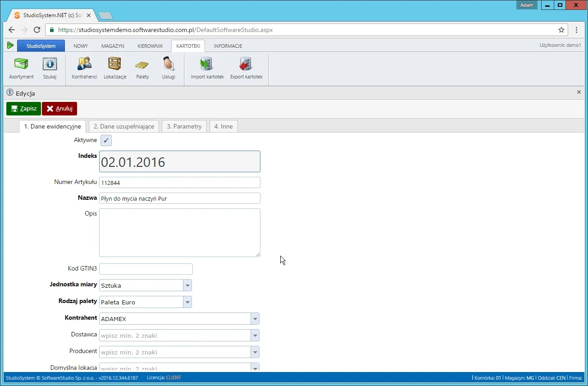Screen dimensions: 588x386
Task: Expand the Kontrahent combo box arrow
Action: click(255, 319)
